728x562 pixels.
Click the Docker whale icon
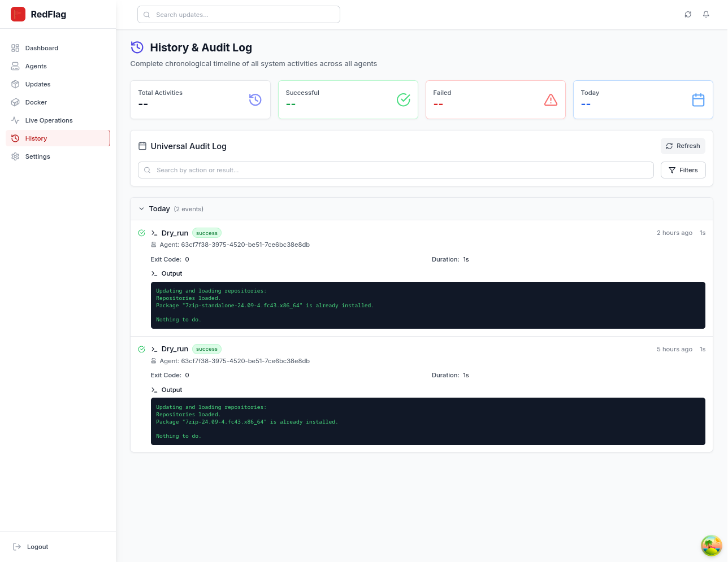point(15,102)
